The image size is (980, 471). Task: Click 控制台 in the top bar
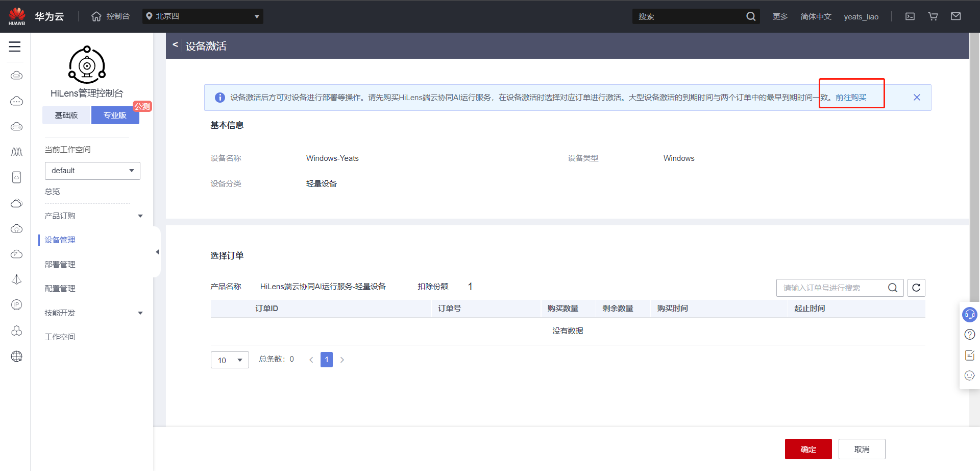click(x=117, y=16)
